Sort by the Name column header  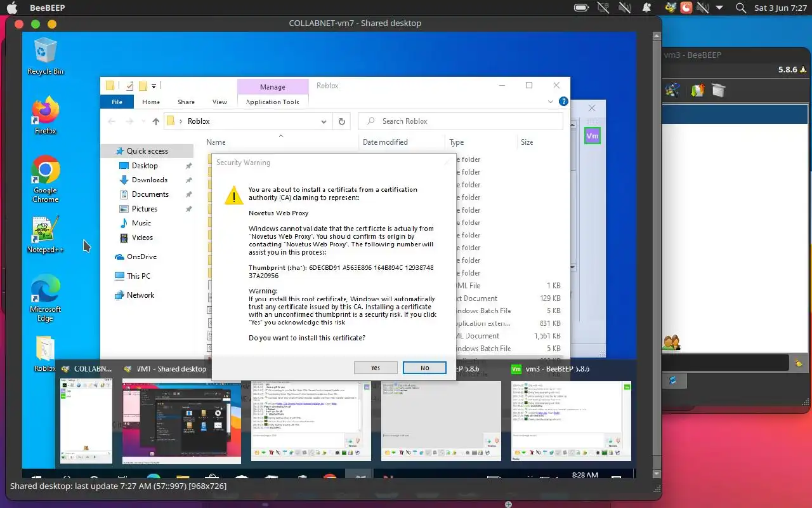pos(216,142)
